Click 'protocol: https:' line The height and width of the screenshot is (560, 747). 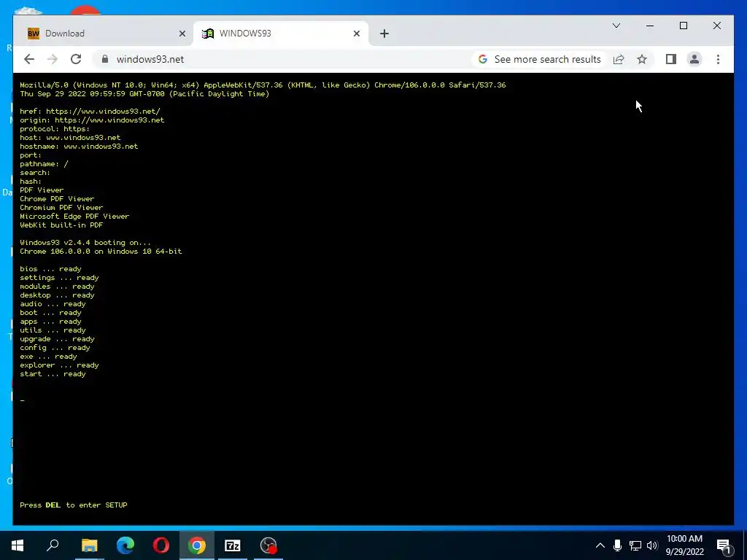(x=55, y=128)
